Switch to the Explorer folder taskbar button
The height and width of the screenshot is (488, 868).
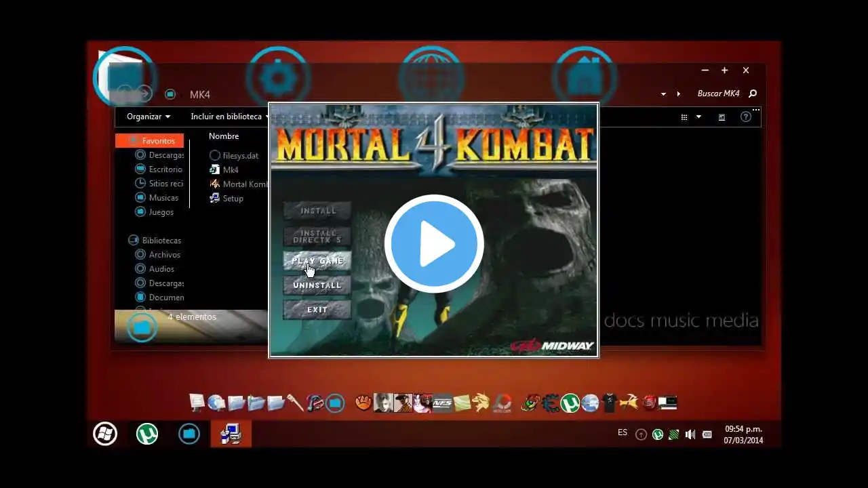[189, 434]
